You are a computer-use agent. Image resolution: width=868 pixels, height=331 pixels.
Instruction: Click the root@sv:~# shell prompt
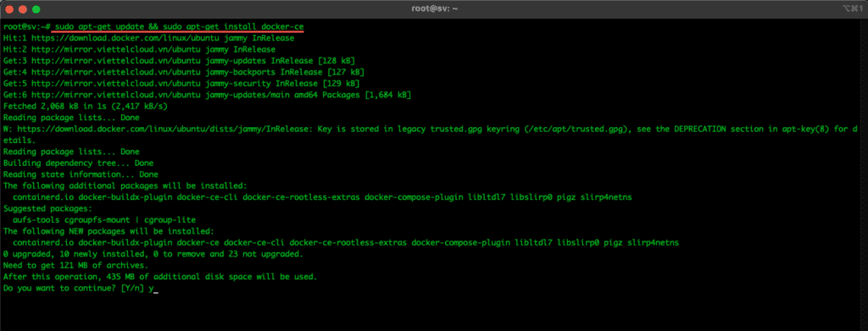[x=27, y=26]
